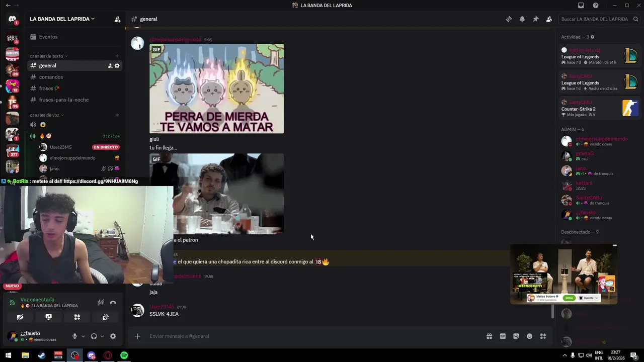This screenshot has width=644, height=362.
Task: Open the Help question mark icon
Action: [596, 5]
